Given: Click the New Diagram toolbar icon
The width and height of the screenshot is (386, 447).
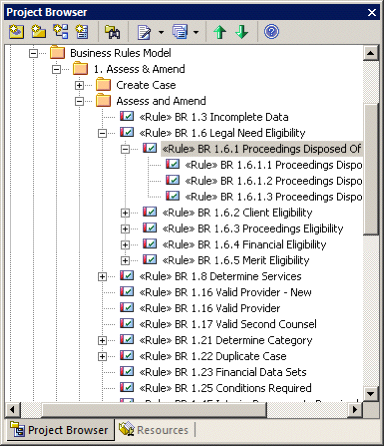Looking at the screenshot, I should click(x=61, y=32).
